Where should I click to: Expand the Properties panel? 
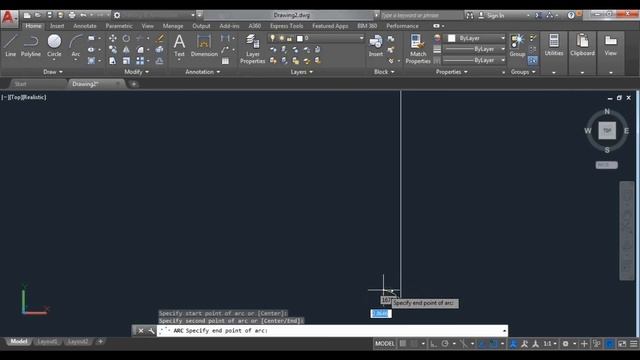tap(451, 72)
